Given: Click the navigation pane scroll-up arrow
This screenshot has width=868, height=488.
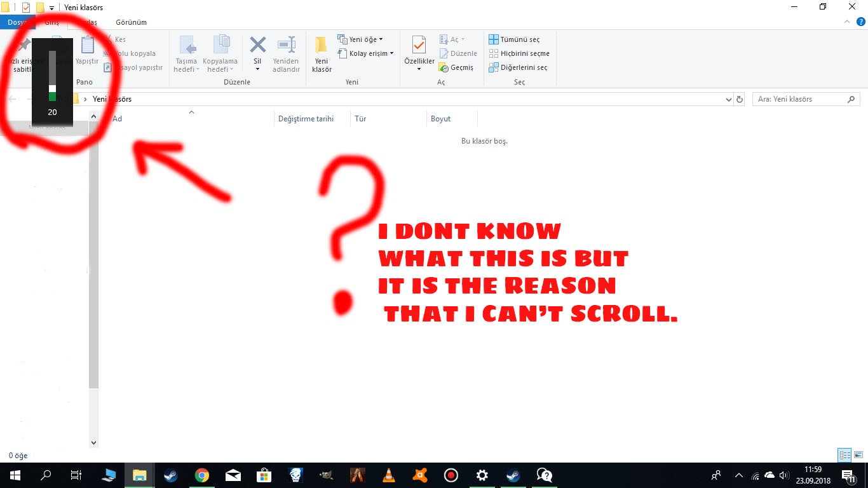Looking at the screenshot, I should tap(94, 116).
